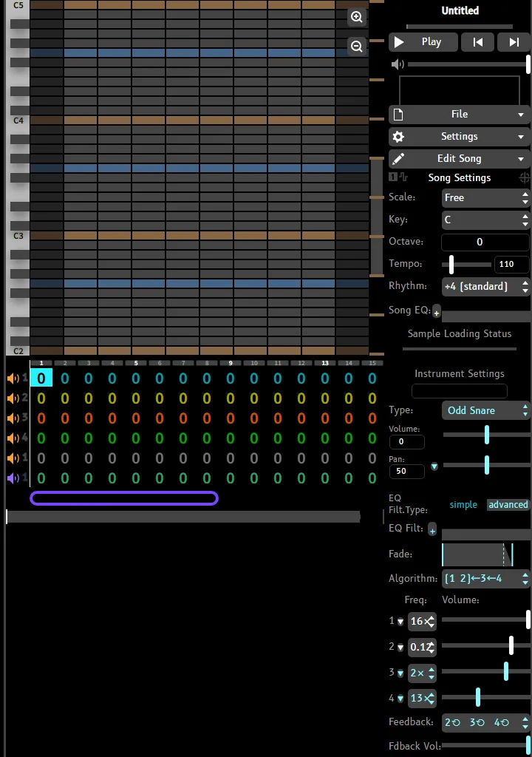Expand operator 3 arrow menu
532x757 pixels.
click(400, 673)
